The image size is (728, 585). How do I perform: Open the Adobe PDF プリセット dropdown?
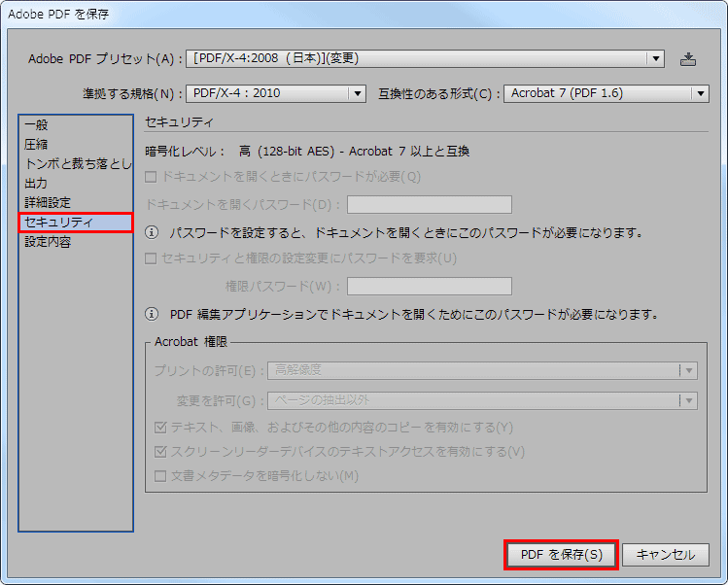(x=425, y=59)
